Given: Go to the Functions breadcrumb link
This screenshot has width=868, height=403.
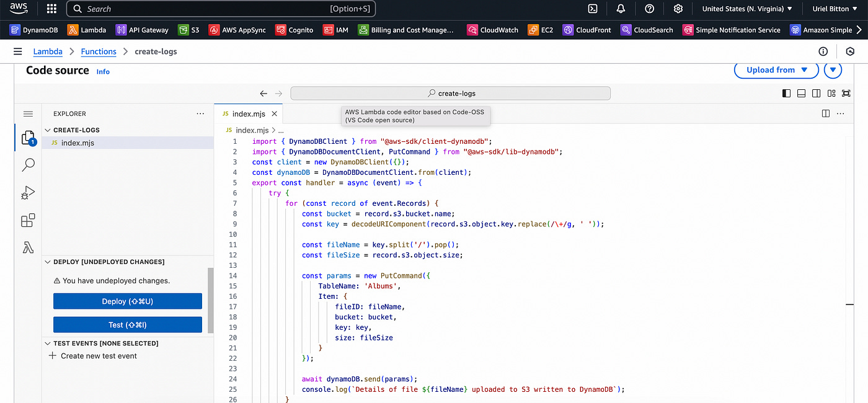Looking at the screenshot, I should point(99,51).
